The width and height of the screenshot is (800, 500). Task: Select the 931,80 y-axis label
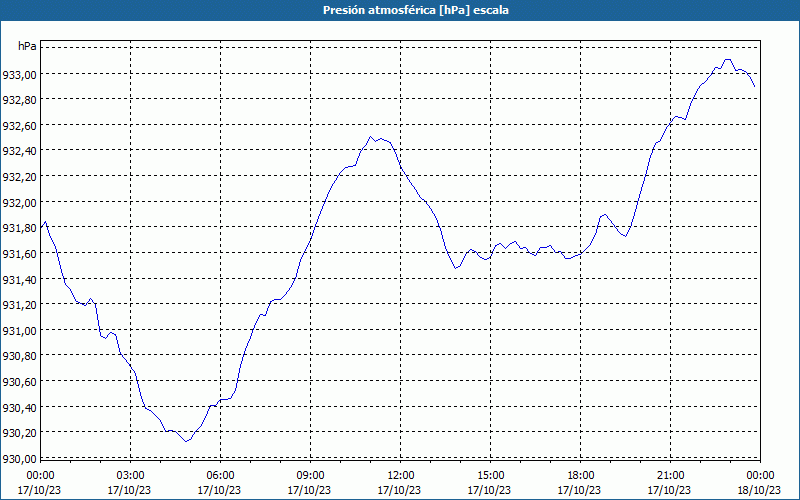click(19, 228)
